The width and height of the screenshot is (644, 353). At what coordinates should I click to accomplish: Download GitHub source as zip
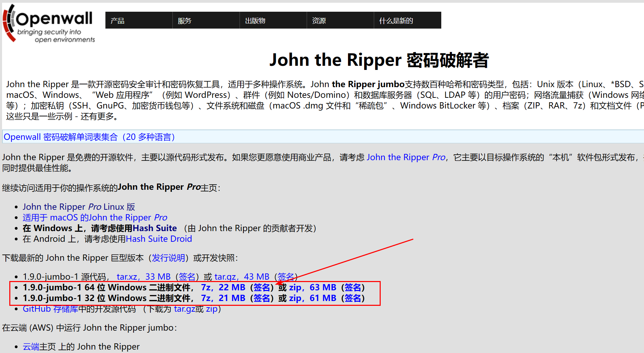(x=211, y=309)
